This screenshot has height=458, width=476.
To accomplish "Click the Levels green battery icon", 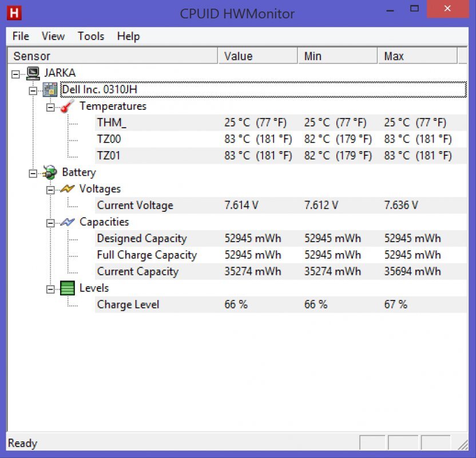I will coord(67,288).
